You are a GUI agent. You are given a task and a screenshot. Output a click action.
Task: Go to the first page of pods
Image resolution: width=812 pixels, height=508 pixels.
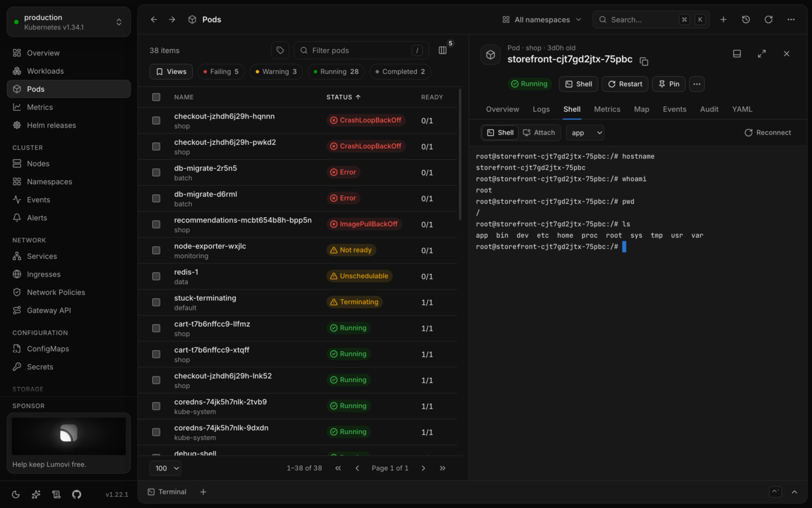tap(338, 468)
